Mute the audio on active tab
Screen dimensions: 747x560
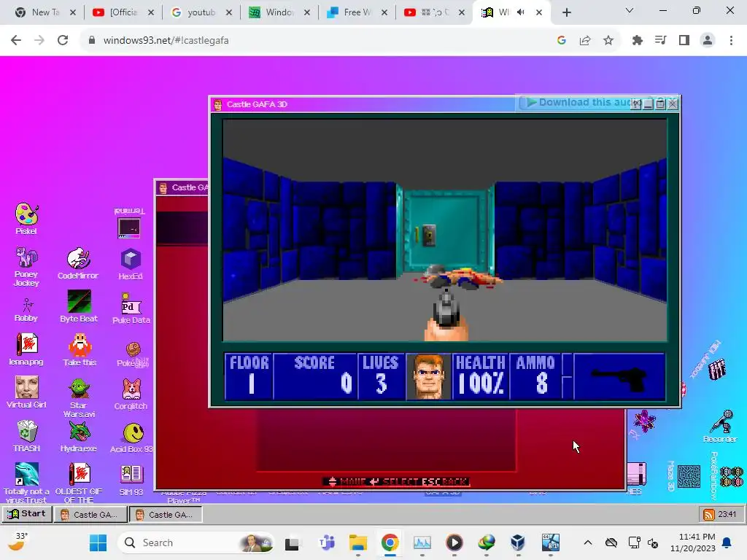click(521, 12)
